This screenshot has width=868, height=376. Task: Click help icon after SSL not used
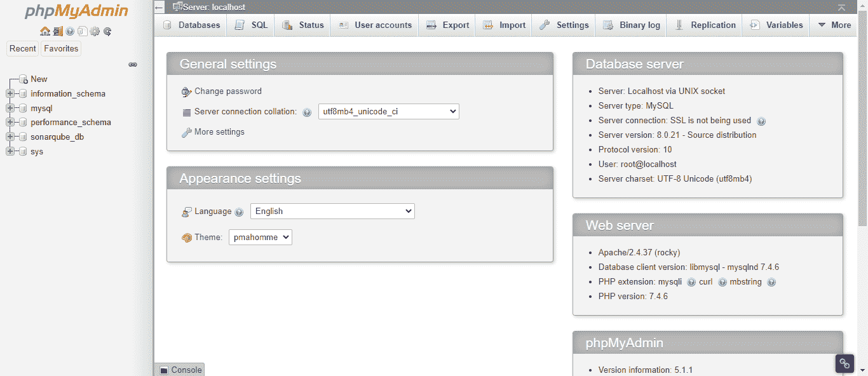pos(761,121)
